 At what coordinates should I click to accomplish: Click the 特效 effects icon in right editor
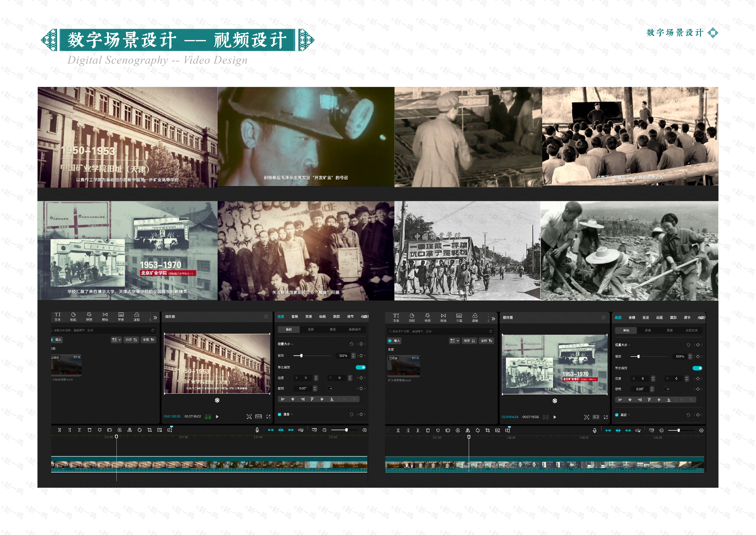[427, 318]
